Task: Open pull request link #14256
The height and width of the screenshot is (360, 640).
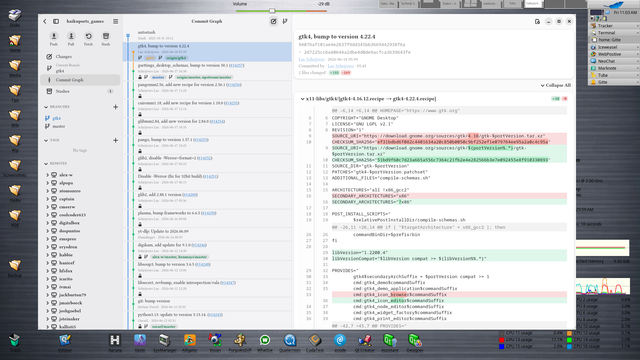Action: coord(234,84)
